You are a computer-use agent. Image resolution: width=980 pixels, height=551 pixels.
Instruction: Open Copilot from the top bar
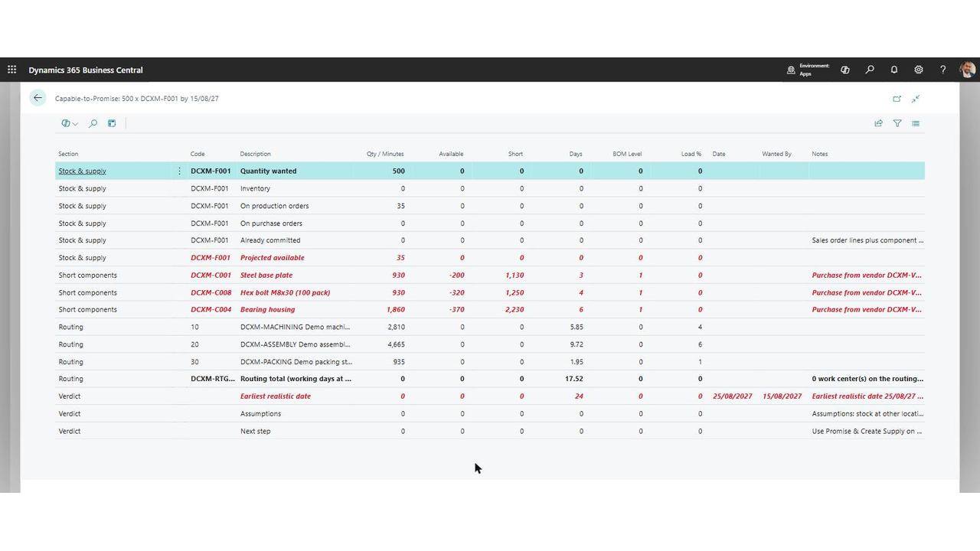pos(845,70)
